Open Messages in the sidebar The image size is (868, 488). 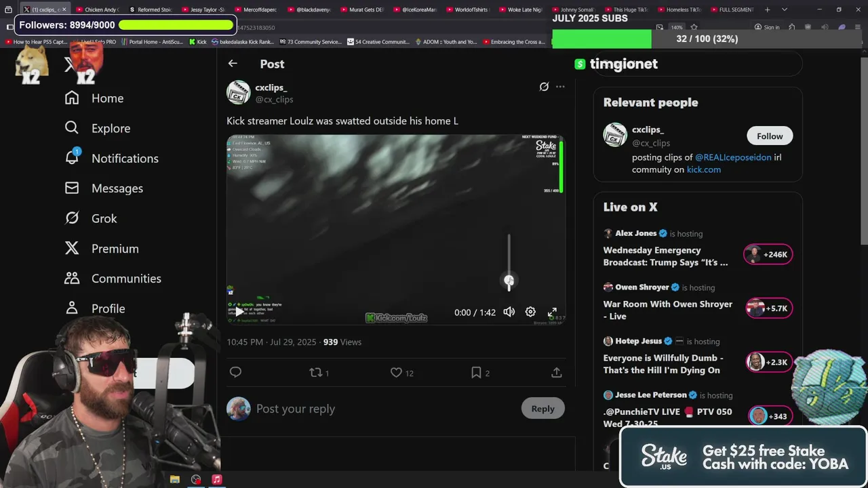104,188
